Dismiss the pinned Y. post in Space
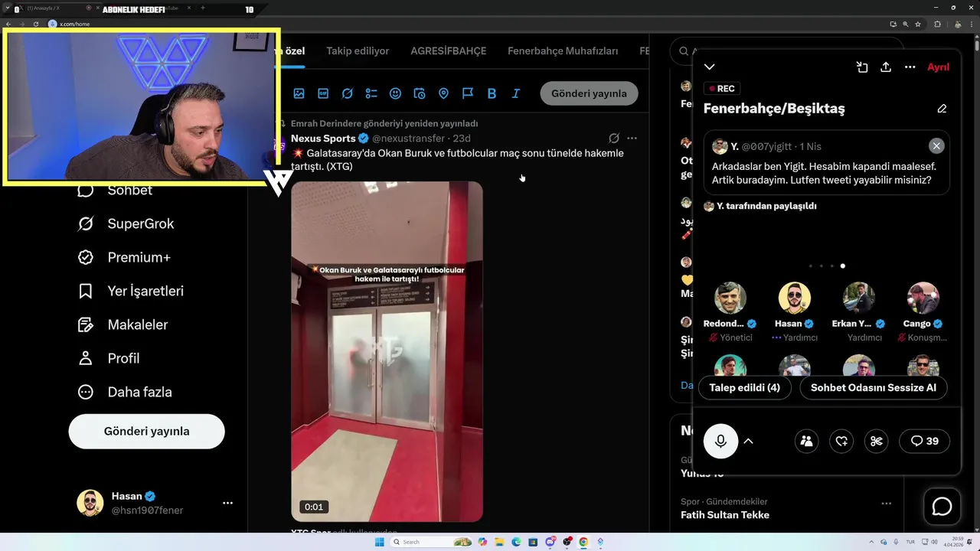The height and width of the screenshot is (551, 980). [936, 146]
